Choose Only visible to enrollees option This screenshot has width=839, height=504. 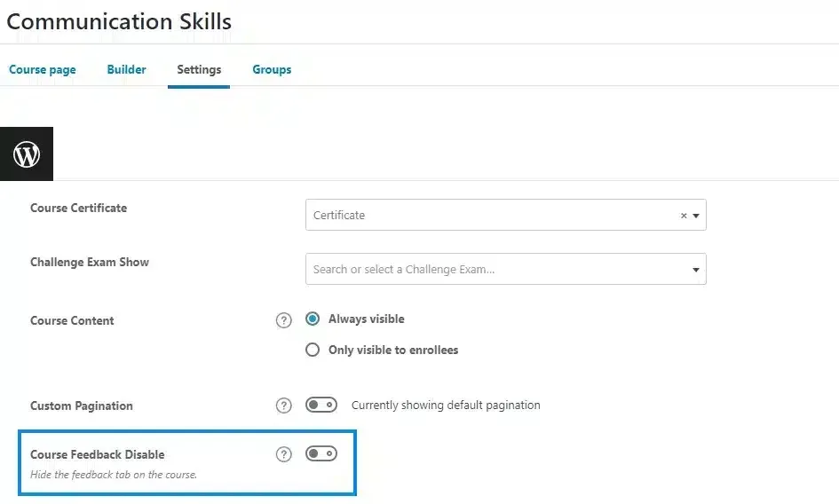[313, 350]
